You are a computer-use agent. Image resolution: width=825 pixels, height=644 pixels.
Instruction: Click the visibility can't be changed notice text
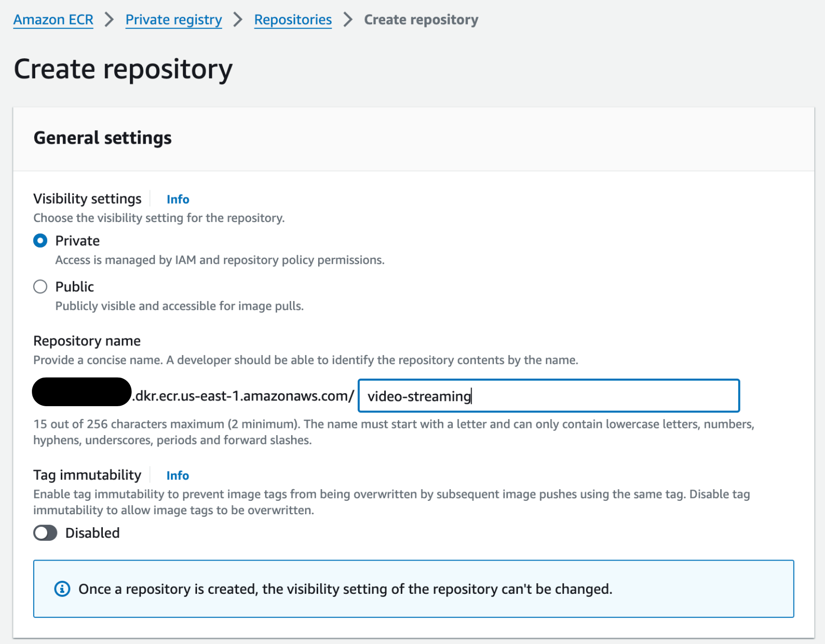pos(345,589)
